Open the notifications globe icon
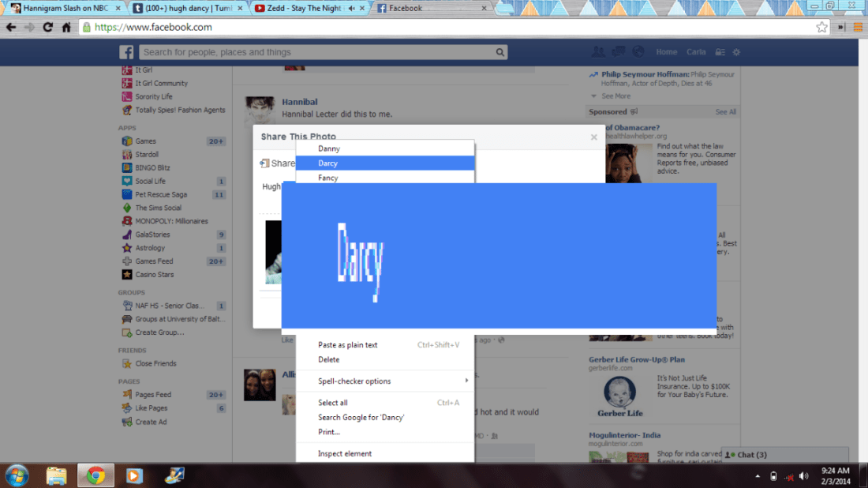The width and height of the screenshot is (868, 488). coord(638,52)
